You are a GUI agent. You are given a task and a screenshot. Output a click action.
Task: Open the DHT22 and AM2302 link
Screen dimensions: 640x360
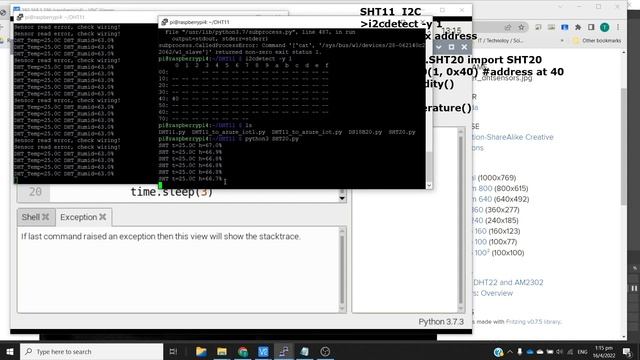pos(508,282)
